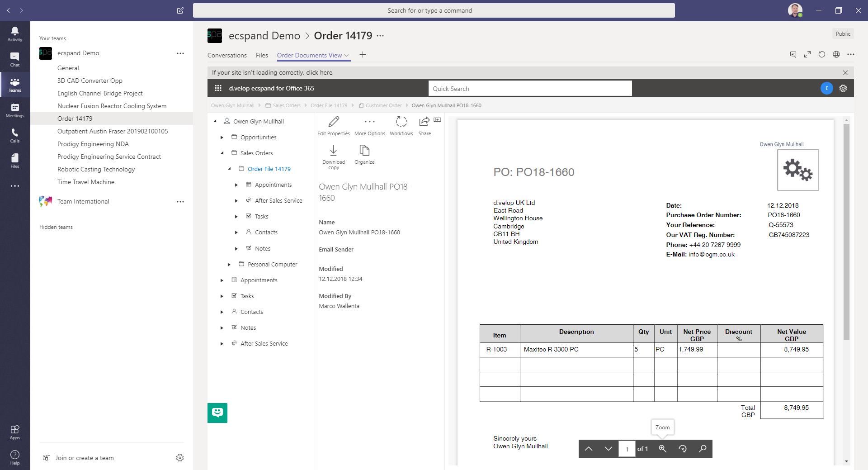
Task: Click the page number field in viewer
Action: coord(627,449)
